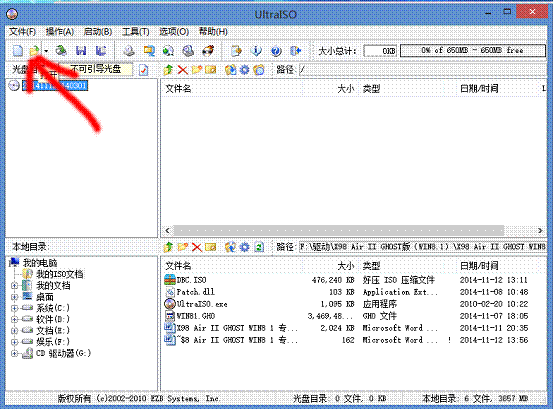Click the Add files document icon
Viewport: 554px width, 410px height.
coord(236,51)
